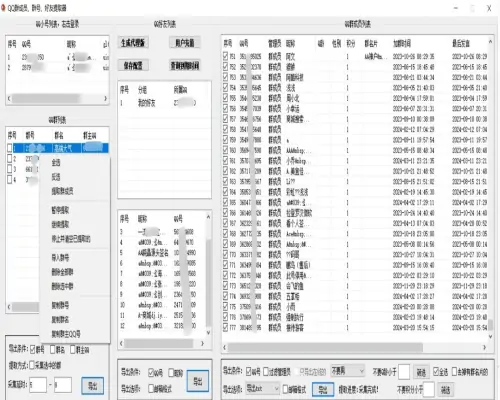The image size is (500, 400).
Task: Click 暂停提取 in the context menu
Action: (x=60, y=210)
